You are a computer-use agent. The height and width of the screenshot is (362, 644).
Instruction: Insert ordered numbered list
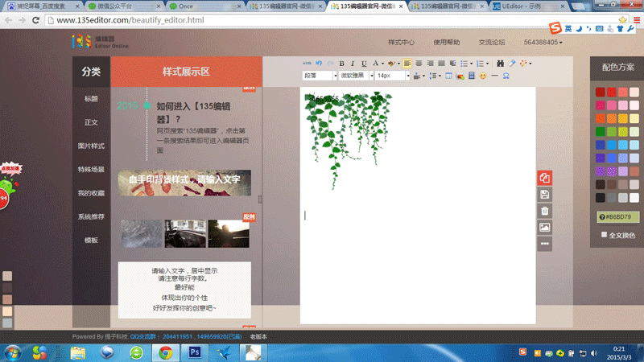click(x=480, y=64)
